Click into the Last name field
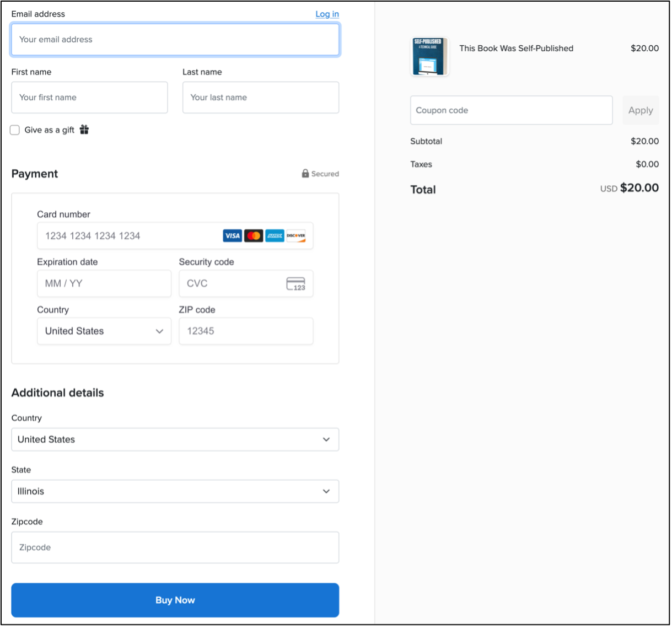This screenshot has height=628, width=672. tap(261, 98)
